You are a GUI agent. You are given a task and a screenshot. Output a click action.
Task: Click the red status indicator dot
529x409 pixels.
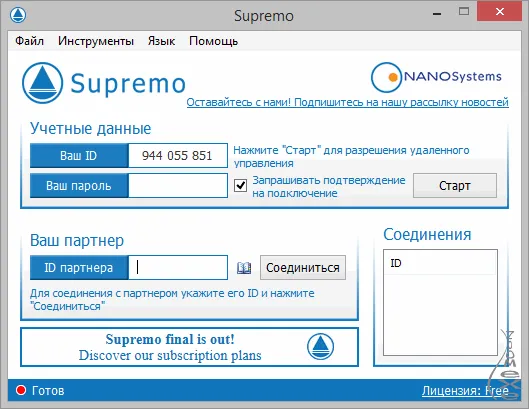pos(21,390)
